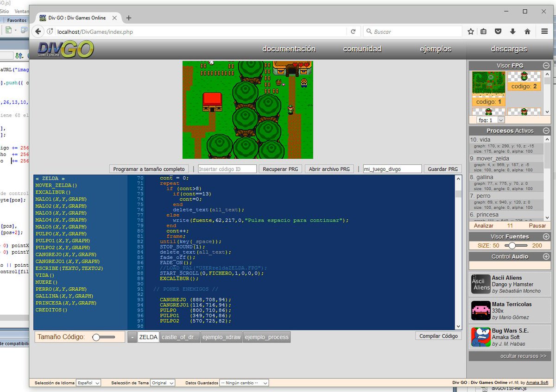Select EXCALIBUR() in process list
This screenshot has height=392, width=556.
point(53,192)
